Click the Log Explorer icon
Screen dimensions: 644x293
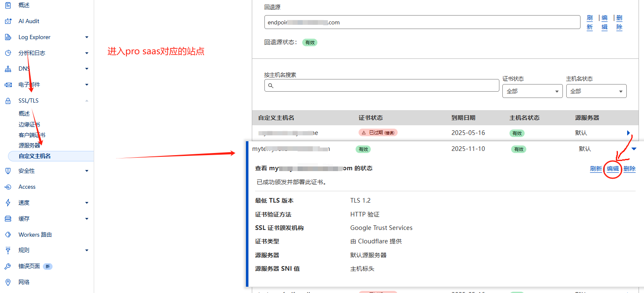8,37
